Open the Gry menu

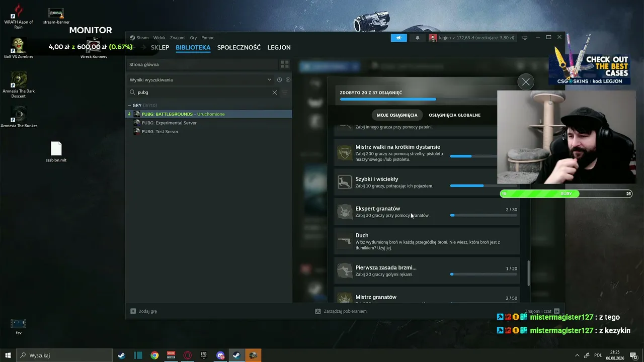(193, 38)
